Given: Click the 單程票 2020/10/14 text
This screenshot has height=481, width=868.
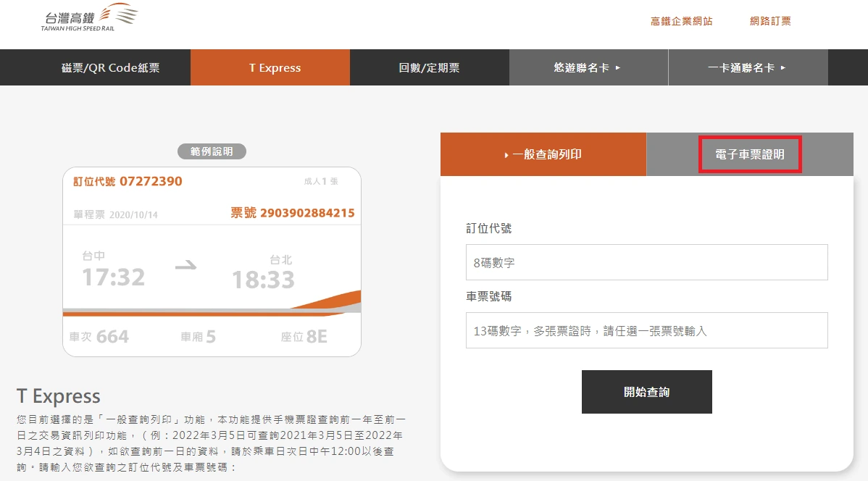Looking at the screenshot, I should [116, 214].
